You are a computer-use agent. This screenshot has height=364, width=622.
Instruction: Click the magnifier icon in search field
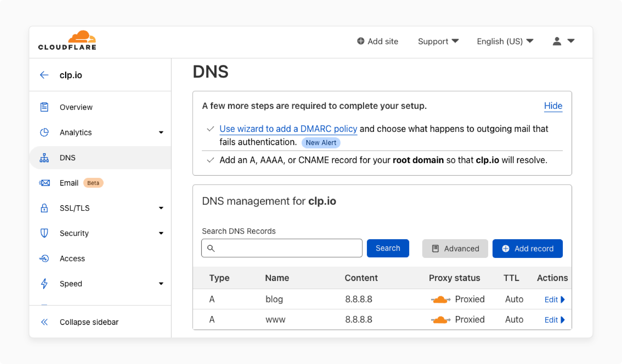click(211, 248)
